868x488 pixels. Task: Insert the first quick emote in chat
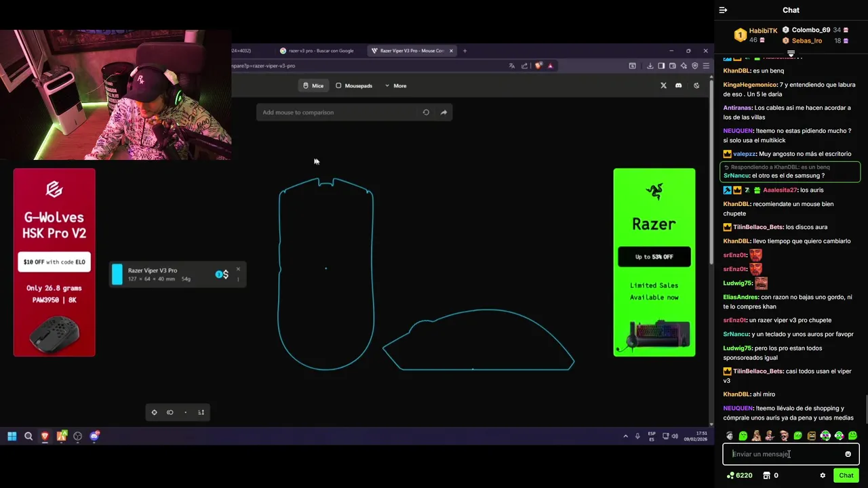[x=729, y=436]
